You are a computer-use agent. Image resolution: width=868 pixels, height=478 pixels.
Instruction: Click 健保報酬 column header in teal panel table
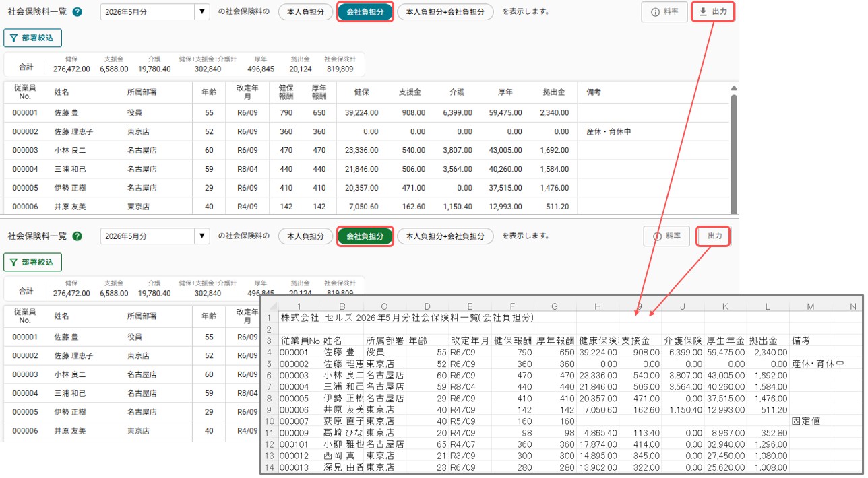[287, 92]
